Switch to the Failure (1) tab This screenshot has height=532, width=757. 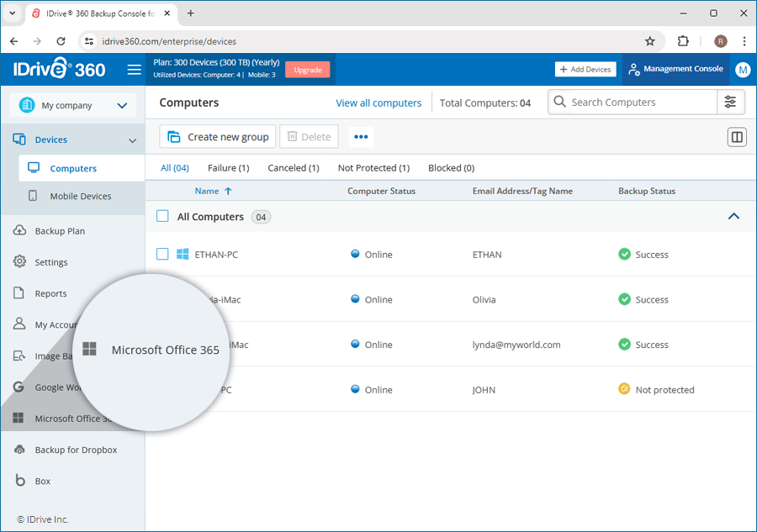[x=228, y=168]
